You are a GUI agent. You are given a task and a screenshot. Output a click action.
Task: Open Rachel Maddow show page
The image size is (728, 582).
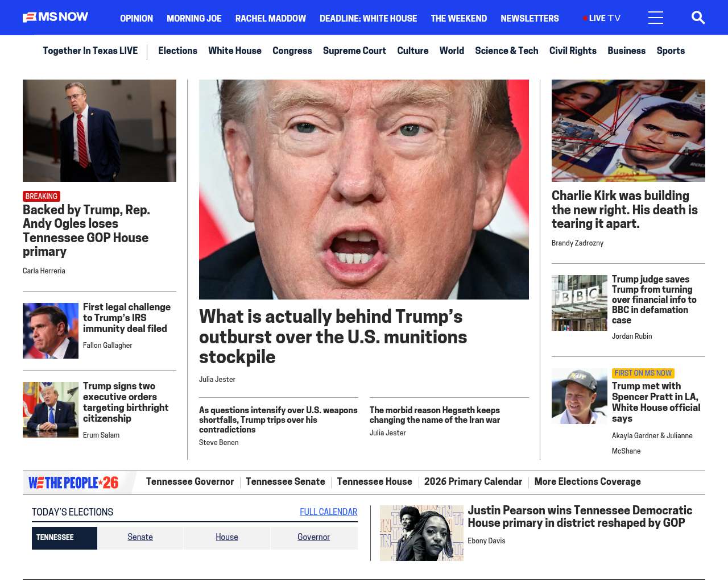click(x=271, y=18)
